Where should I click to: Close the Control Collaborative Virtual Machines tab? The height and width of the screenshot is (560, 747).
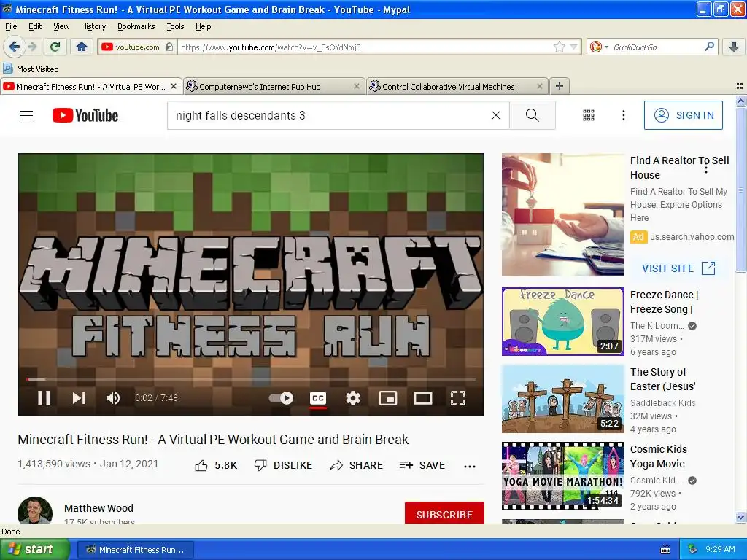tap(539, 86)
